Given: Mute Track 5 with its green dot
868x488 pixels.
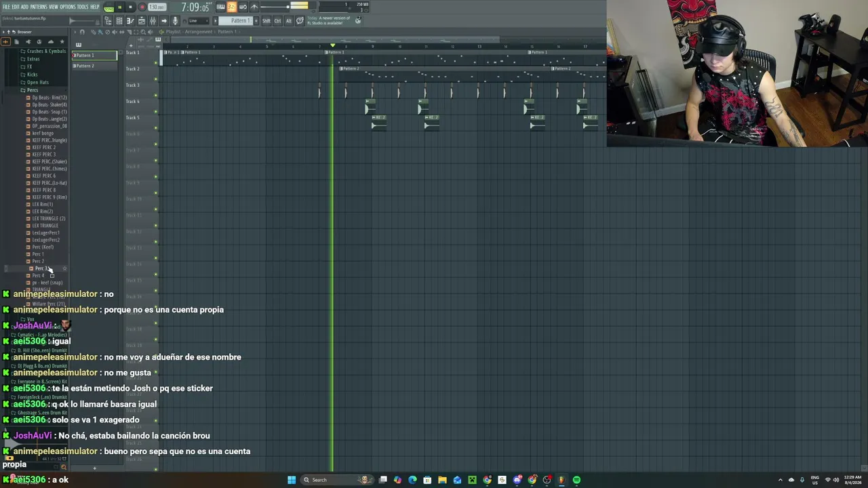Looking at the screenshot, I should (x=156, y=127).
